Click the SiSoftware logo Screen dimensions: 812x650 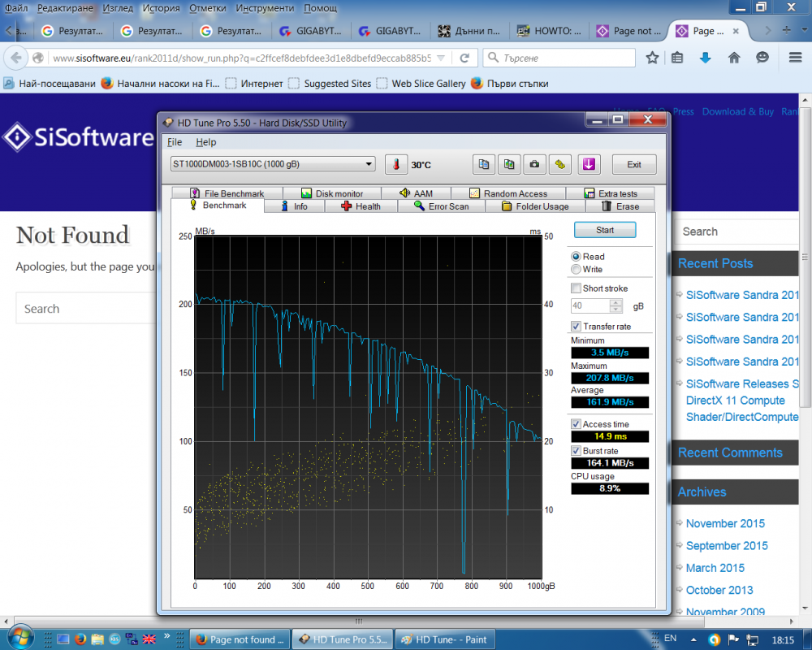78,137
